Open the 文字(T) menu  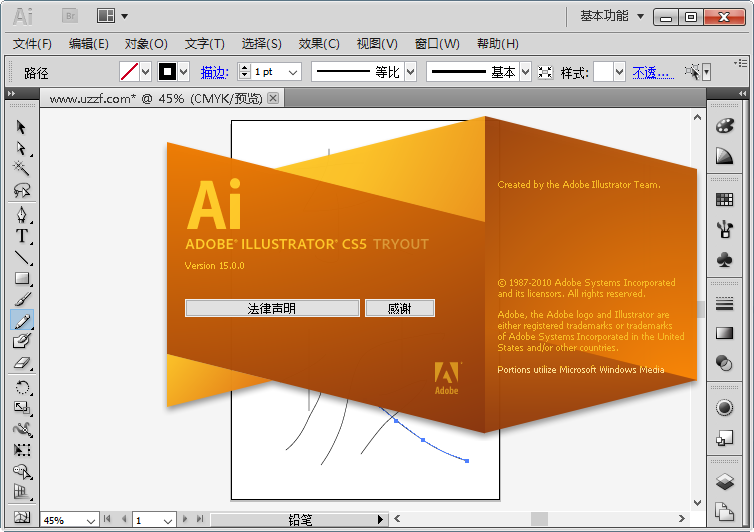tap(204, 44)
